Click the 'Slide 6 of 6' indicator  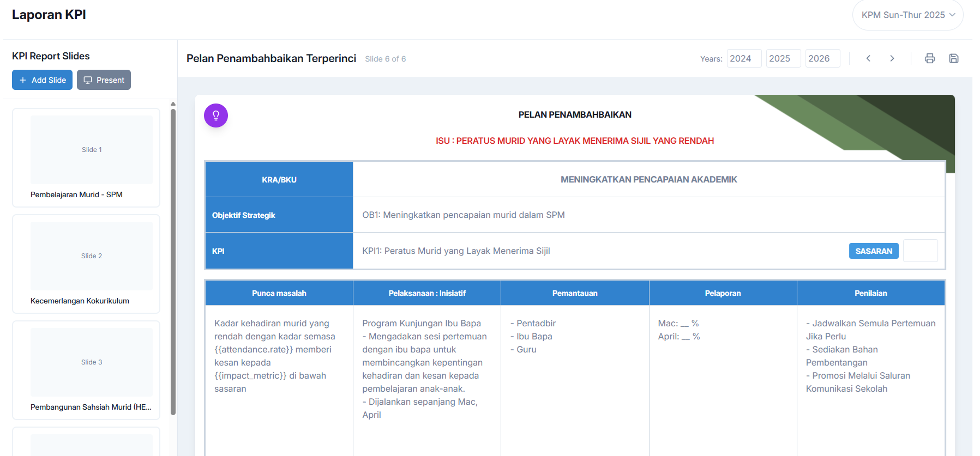pyautogui.click(x=386, y=59)
